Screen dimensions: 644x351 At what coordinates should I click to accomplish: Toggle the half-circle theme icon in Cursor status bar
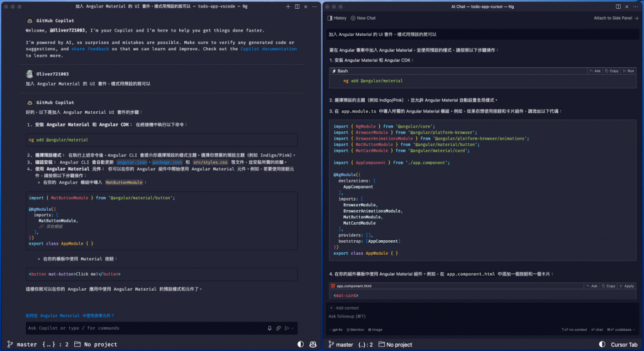pyautogui.click(x=602, y=345)
